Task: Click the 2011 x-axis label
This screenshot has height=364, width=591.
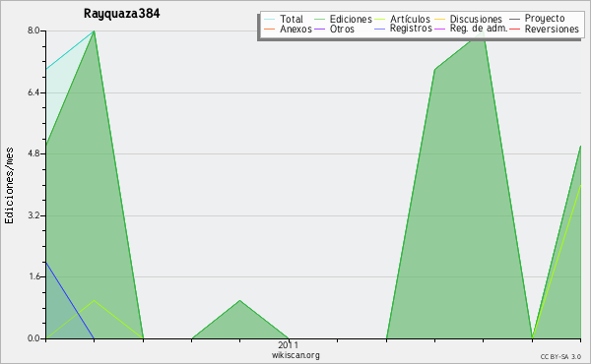Action: (289, 344)
